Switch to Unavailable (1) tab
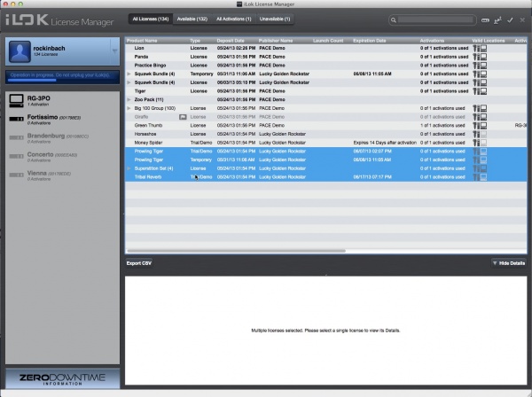532x397 pixels. [275, 19]
